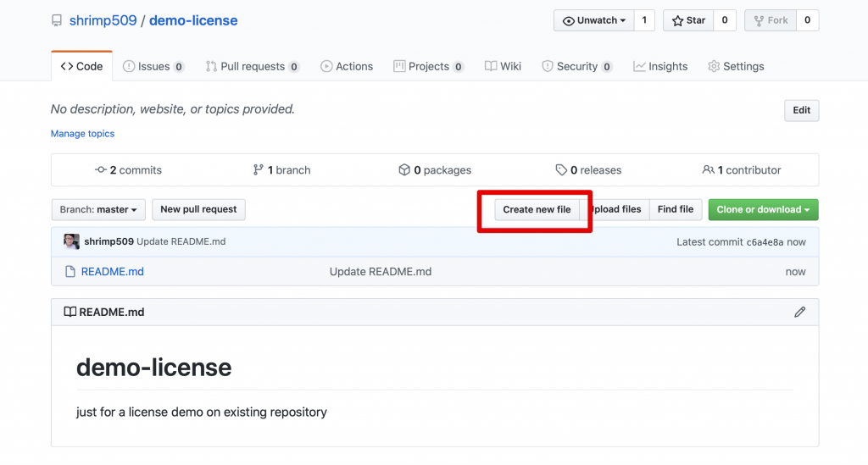The height and width of the screenshot is (465, 868).
Task: Show the 1 contributor list
Action: tap(742, 170)
